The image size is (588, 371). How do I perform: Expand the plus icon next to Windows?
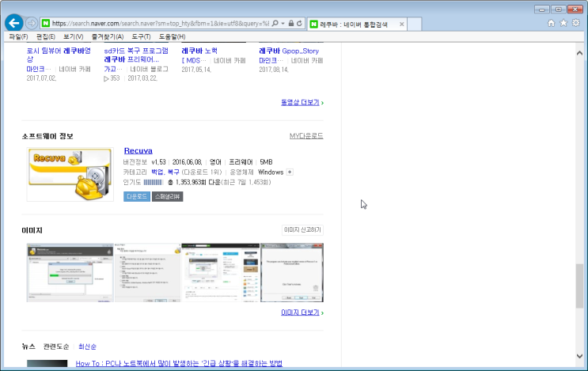pos(290,172)
